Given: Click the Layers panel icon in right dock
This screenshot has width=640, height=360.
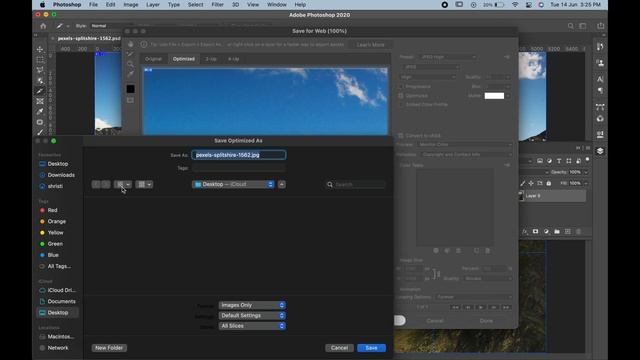Looking at the screenshot, I should tap(600, 151).
